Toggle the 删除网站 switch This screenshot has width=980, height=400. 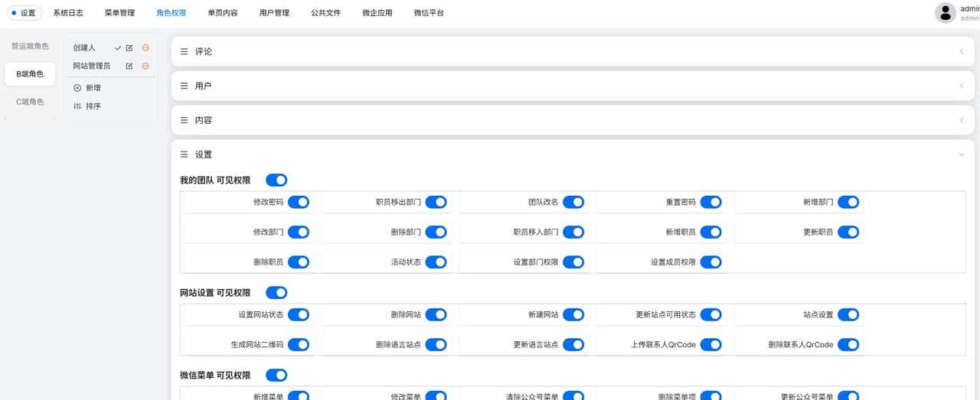[436, 314]
